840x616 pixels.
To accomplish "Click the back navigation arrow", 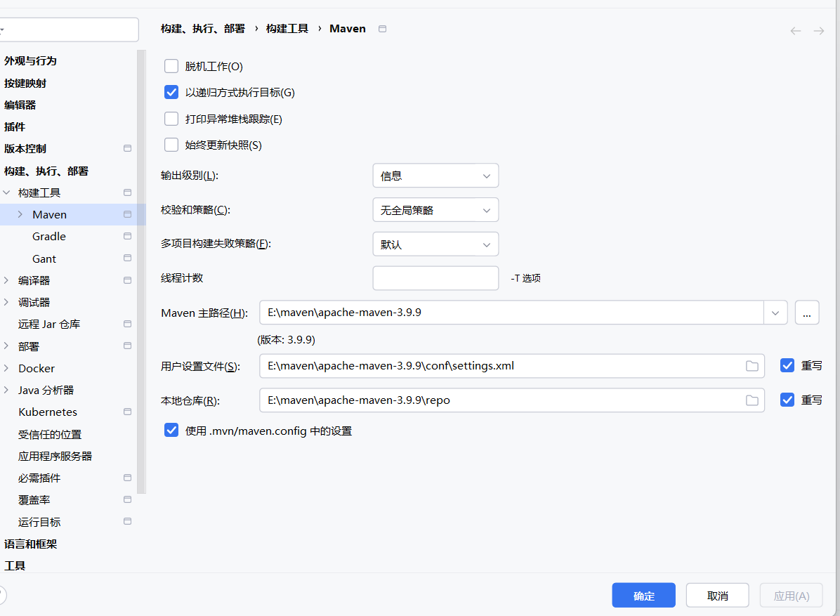I will (x=795, y=31).
